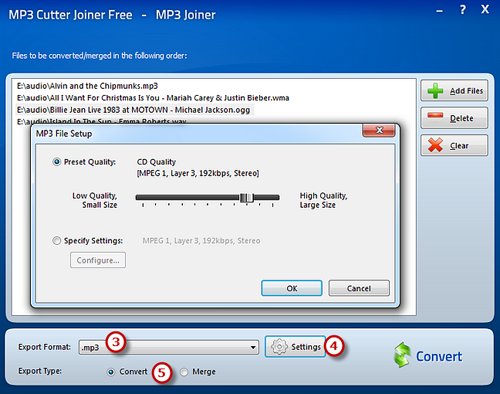The height and width of the screenshot is (394, 500).
Task: Click the gear icon on Settings
Action: click(279, 347)
